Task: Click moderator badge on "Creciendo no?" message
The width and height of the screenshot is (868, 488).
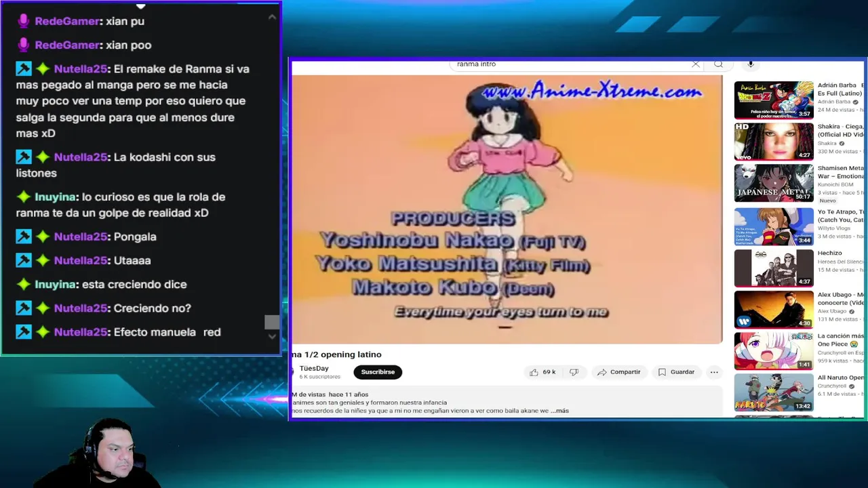Action: (24, 308)
